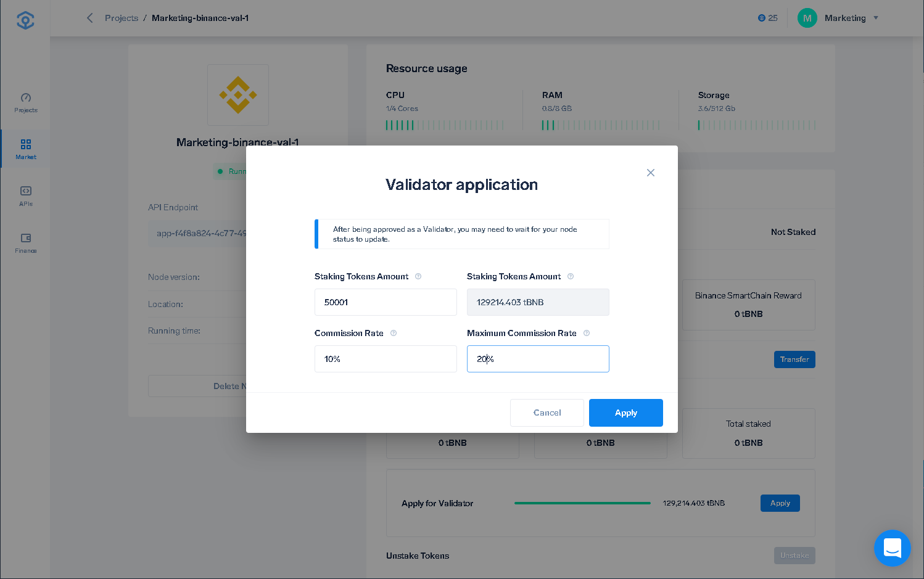This screenshot has width=924, height=579.
Task: Click the API Endpoint value field
Action: [x=197, y=233]
